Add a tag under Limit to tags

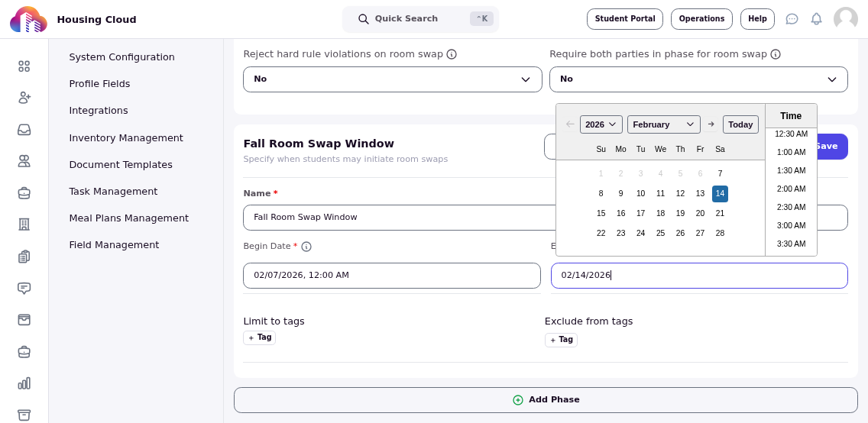tap(260, 337)
